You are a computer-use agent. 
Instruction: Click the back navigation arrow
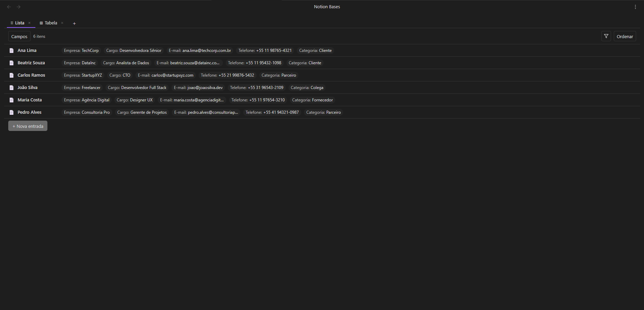coord(9,7)
